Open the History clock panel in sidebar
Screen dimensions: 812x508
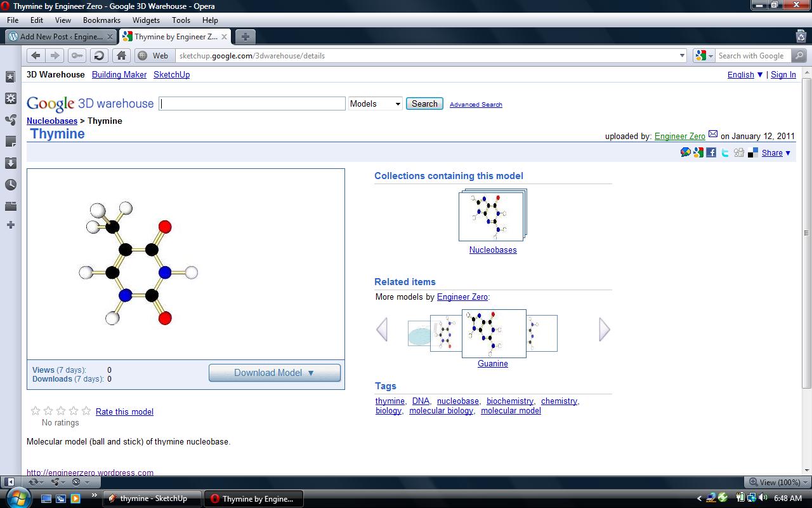(x=10, y=185)
